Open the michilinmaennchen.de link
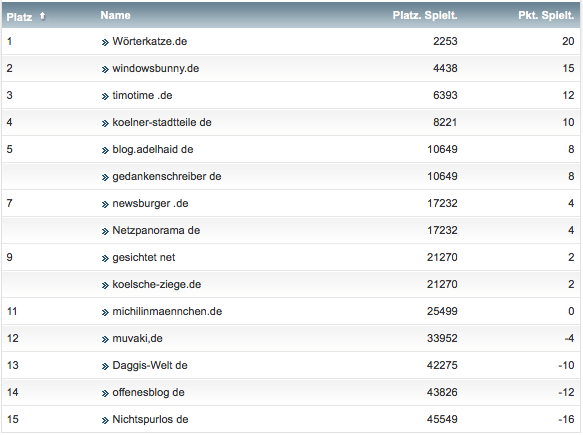Viewport: 583px width, 435px height. pyautogui.click(x=167, y=311)
